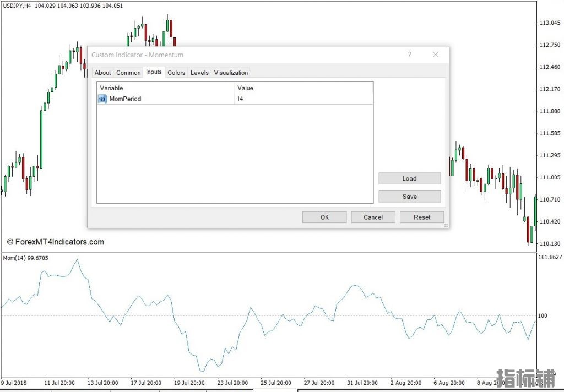Click the 6 Aug 20:00 time label

(x=449, y=383)
